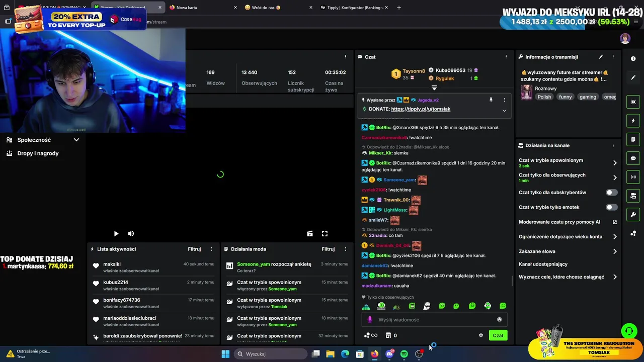Open Kanał udostępniający option
The width and height of the screenshot is (644, 362).
[x=543, y=264]
